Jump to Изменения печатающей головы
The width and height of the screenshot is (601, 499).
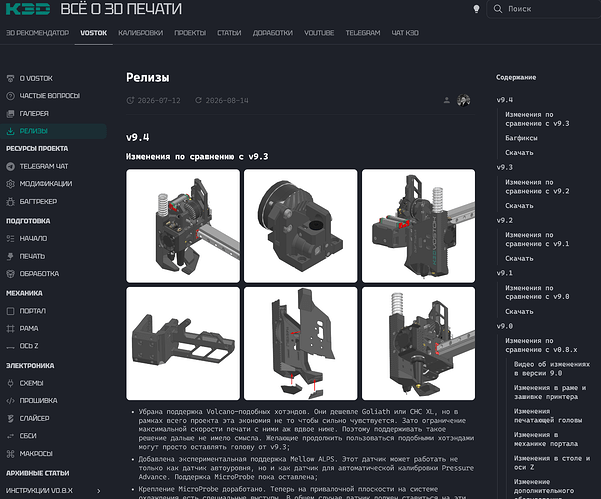coord(548,416)
